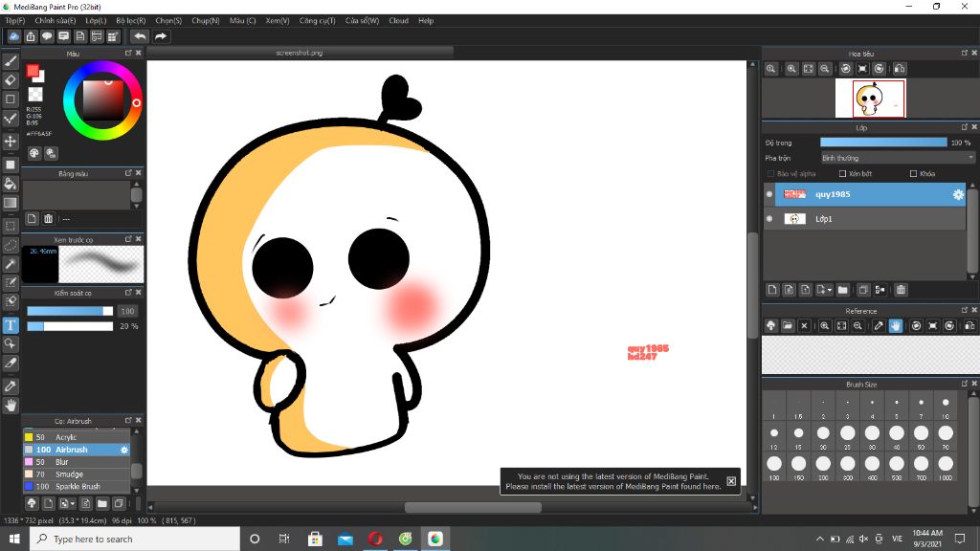Activate the Lasso selection tool

[11, 245]
